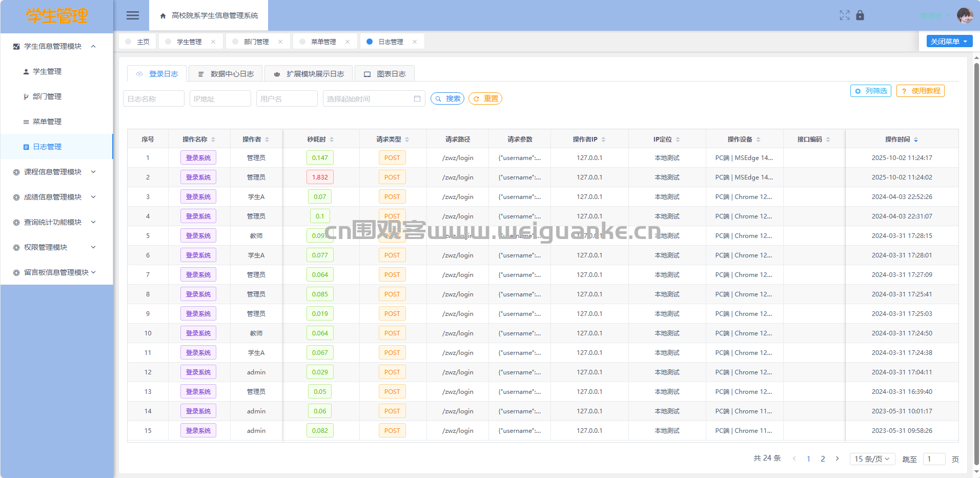
Task: Click the 搜索 button
Action: [447, 98]
